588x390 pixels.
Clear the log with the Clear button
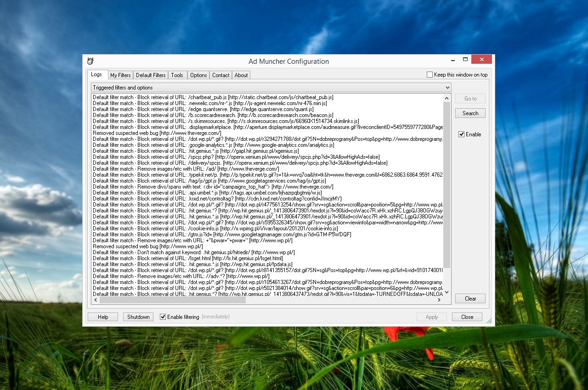[x=470, y=299]
